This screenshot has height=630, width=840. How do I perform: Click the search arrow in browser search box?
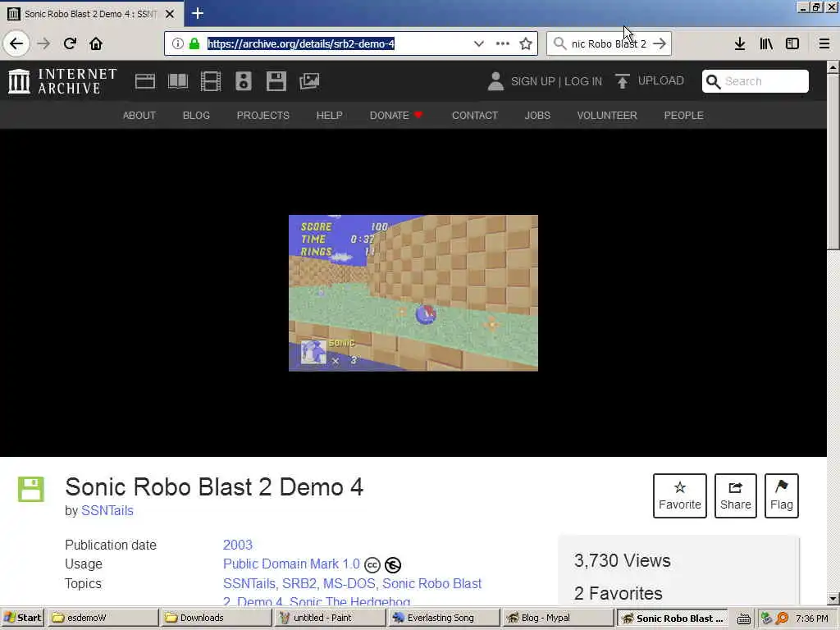coord(660,43)
